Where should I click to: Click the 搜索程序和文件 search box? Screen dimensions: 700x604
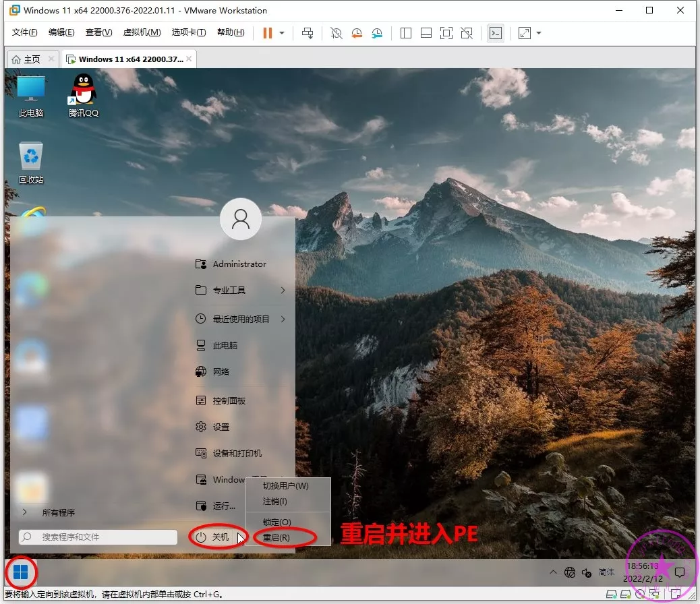(x=98, y=537)
